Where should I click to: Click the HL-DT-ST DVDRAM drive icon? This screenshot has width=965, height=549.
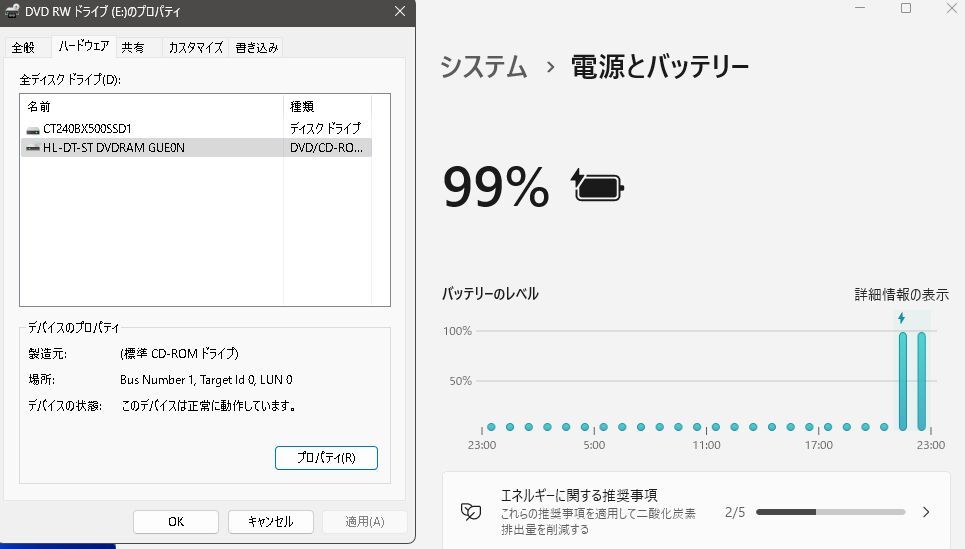click(33, 148)
